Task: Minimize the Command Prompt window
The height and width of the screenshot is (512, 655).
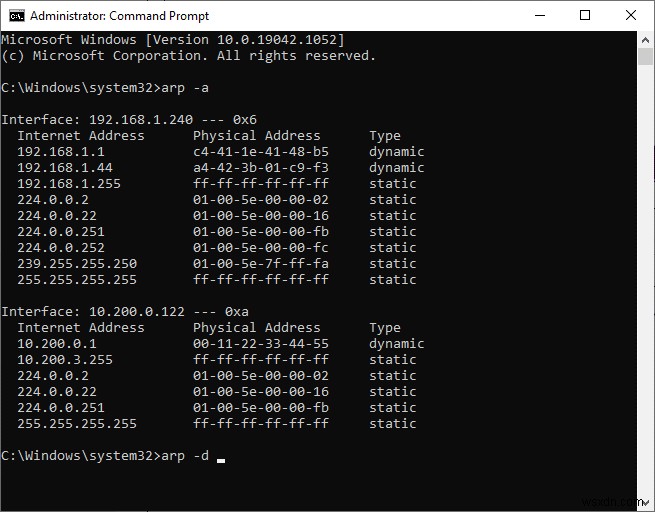Action: click(x=541, y=15)
